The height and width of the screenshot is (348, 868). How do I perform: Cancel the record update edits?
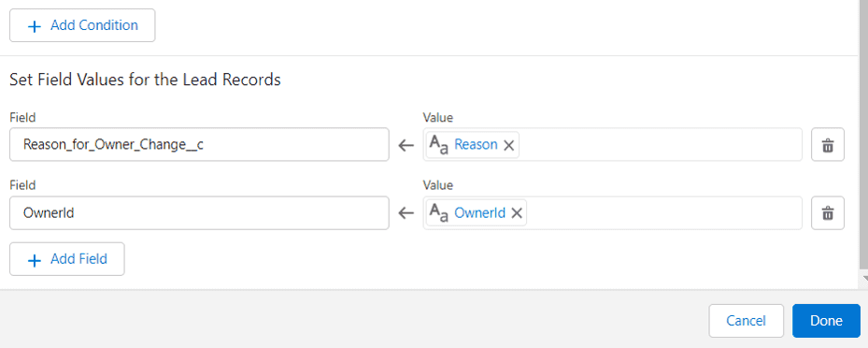(x=747, y=321)
